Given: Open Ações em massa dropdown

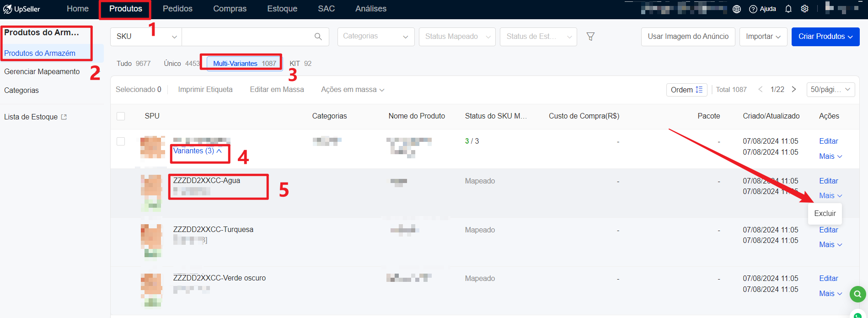Looking at the screenshot, I should tap(353, 90).
